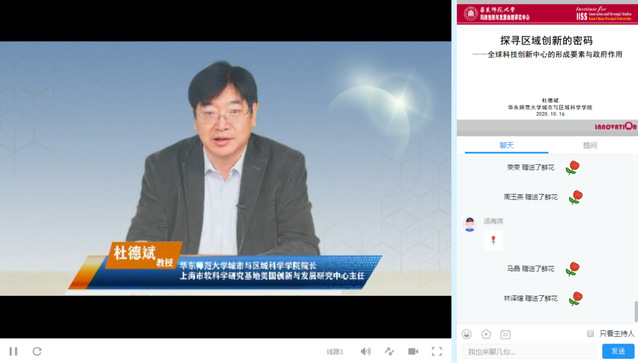Click the main video of the speaker
638x363 pixels.
(225, 168)
